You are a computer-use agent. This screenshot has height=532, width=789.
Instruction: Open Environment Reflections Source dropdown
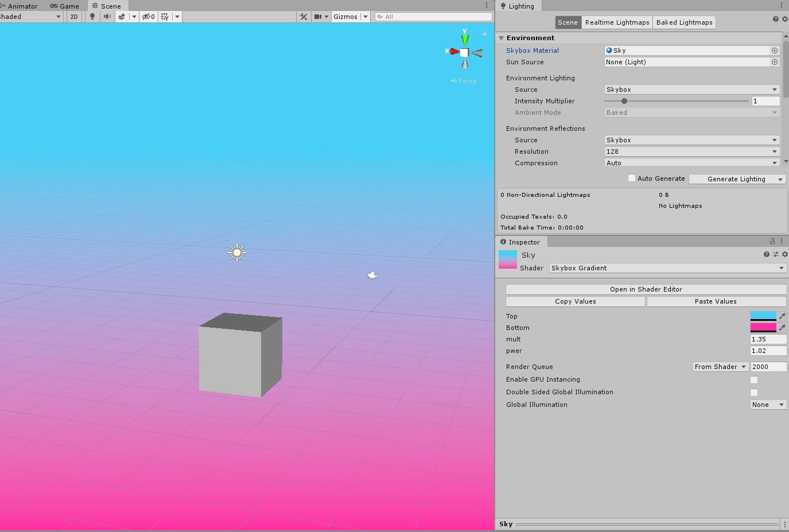click(x=692, y=140)
